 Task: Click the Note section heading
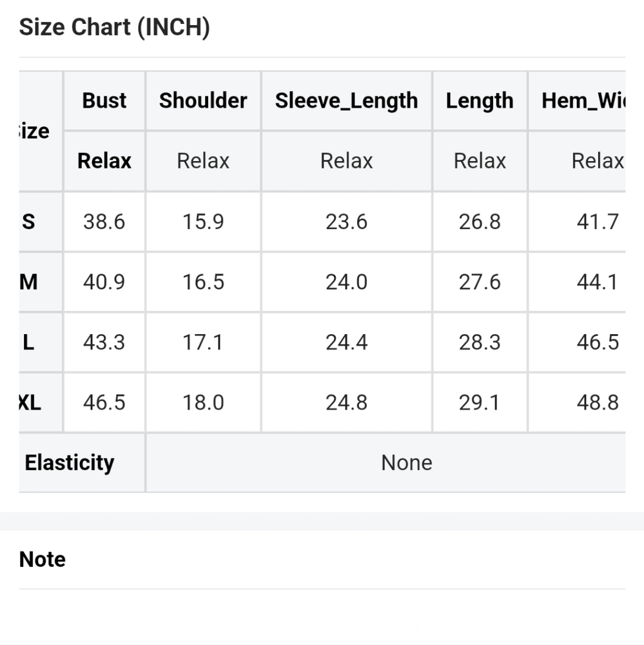tap(43, 559)
